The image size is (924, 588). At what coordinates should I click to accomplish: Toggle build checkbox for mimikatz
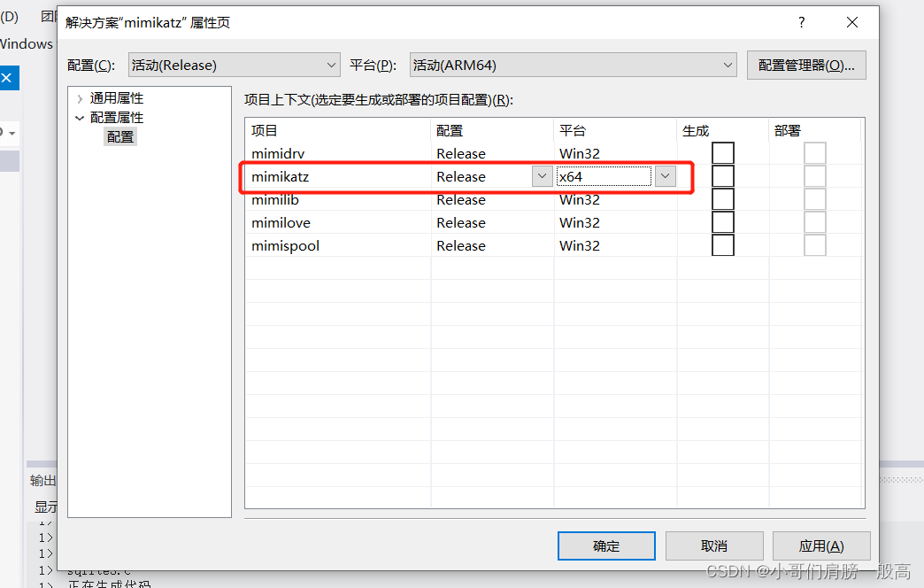click(x=723, y=176)
